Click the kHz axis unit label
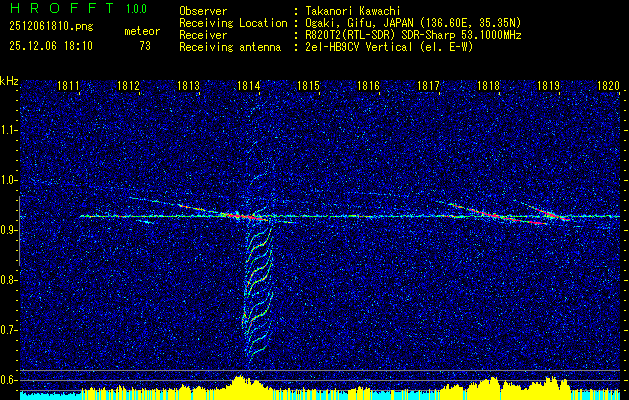This screenshot has width=629, height=400. (x=9, y=81)
